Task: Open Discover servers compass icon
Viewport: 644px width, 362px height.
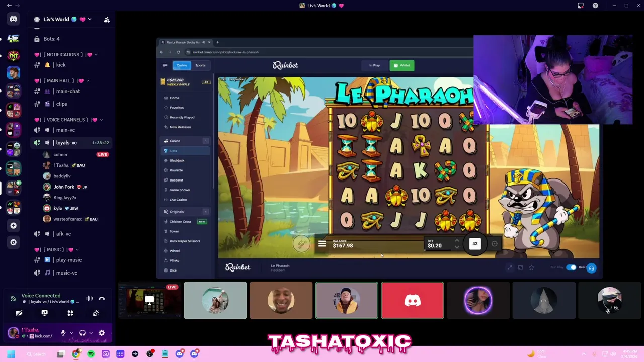Action: 14,242
